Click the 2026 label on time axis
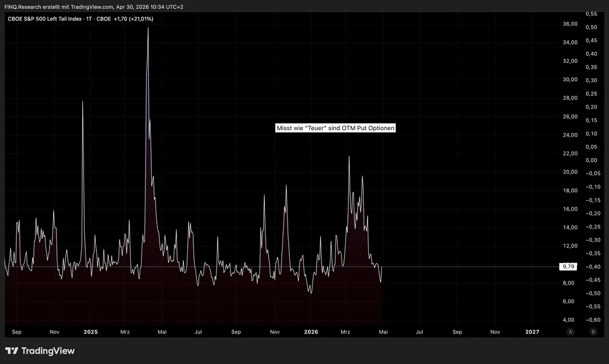609x364 pixels. pyautogui.click(x=311, y=332)
